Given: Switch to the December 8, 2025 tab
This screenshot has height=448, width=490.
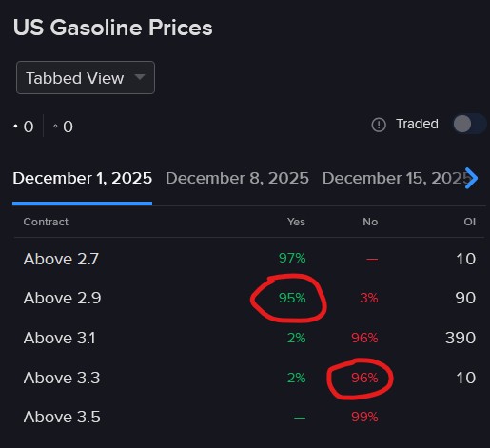Looking at the screenshot, I should click(x=237, y=178).
